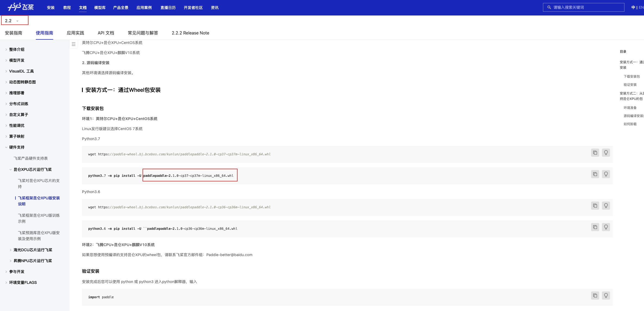Click the import paddle code text
644x311 pixels.
click(101, 297)
